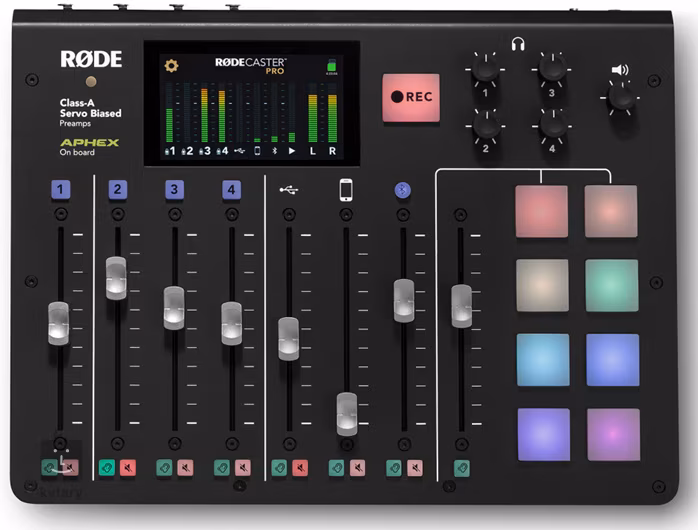Click headphone volume knob 1
This screenshot has width=698, height=530.
(x=485, y=69)
